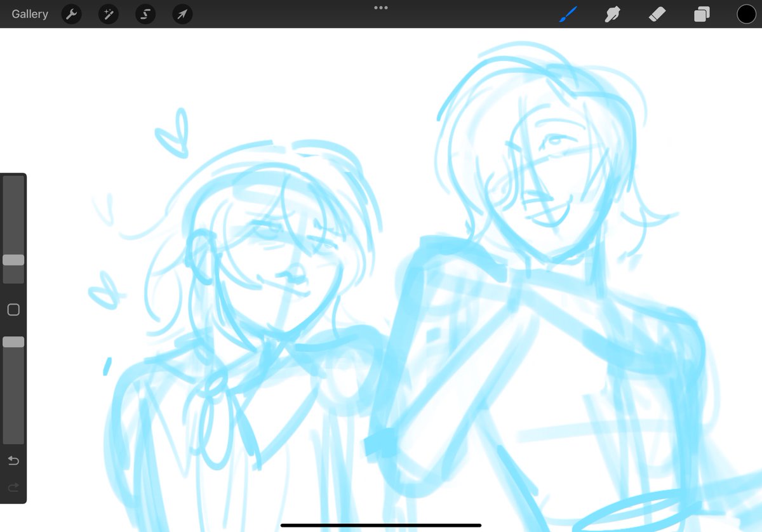Viewport: 762px width, 532px height.
Task: Tap the square modify button in sidebar
Action: [13, 310]
